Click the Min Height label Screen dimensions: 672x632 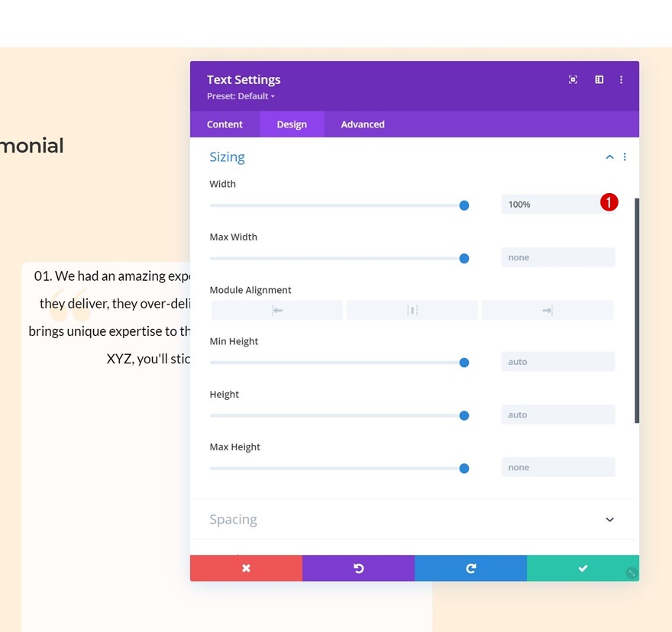click(x=234, y=341)
